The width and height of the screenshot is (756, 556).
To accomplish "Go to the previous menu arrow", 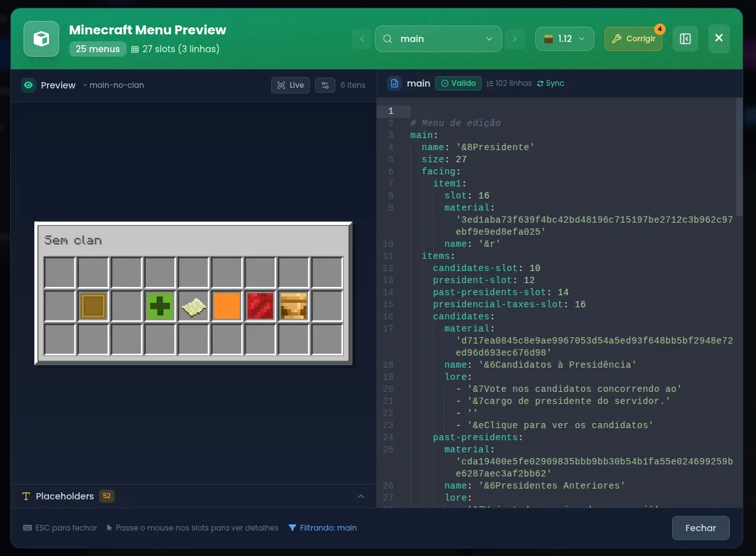I will 362,39.
